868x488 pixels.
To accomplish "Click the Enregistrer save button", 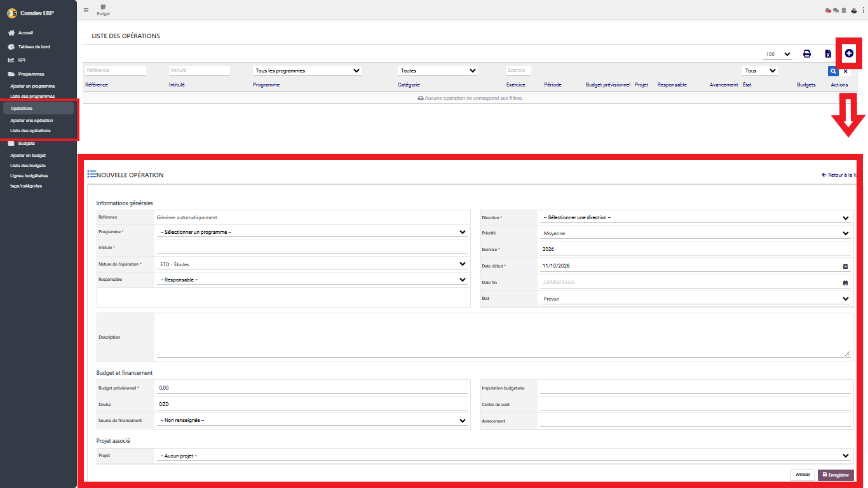I will pyautogui.click(x=836, y=475).
